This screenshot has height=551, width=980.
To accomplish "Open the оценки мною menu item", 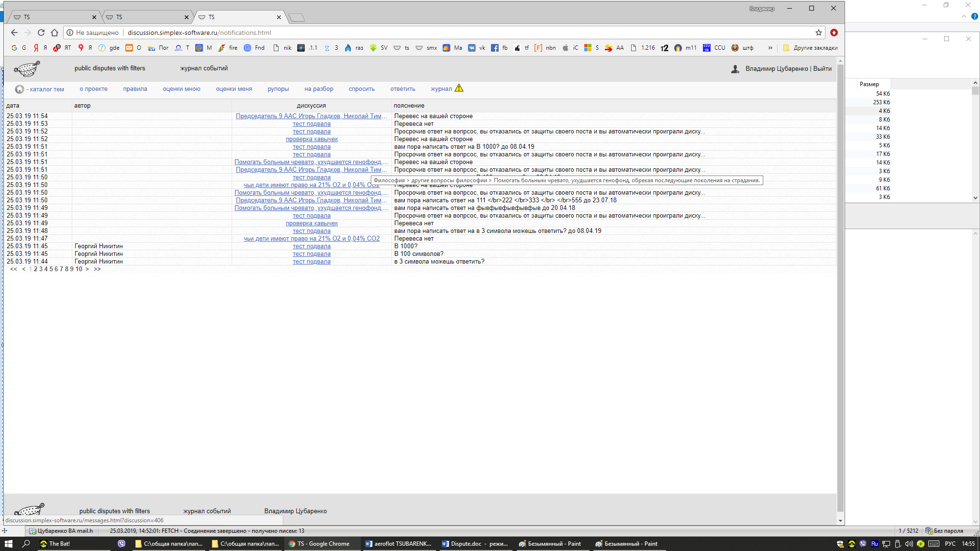I will coord(181,89).
